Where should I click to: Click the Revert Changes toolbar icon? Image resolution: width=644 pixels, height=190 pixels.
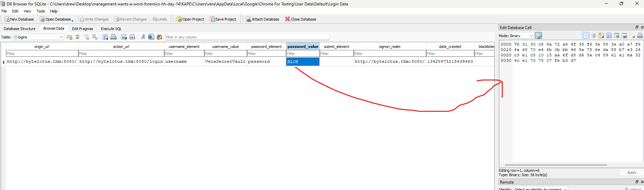click(116, 19)
